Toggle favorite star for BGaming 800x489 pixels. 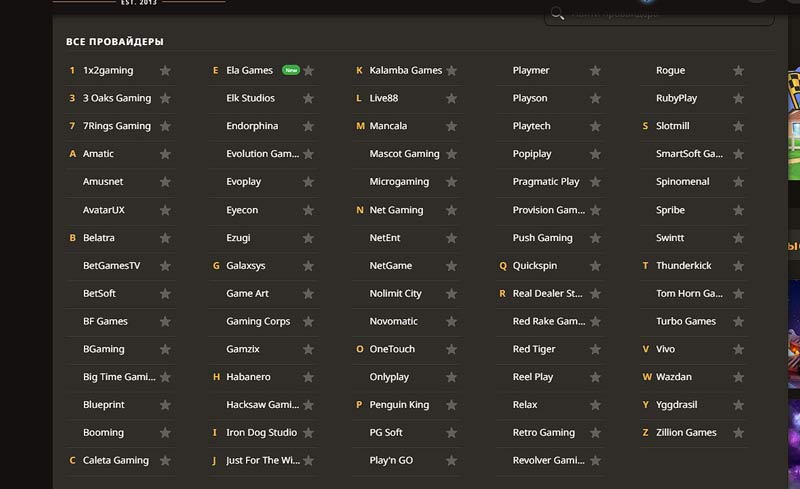click(x=165, y=349)
